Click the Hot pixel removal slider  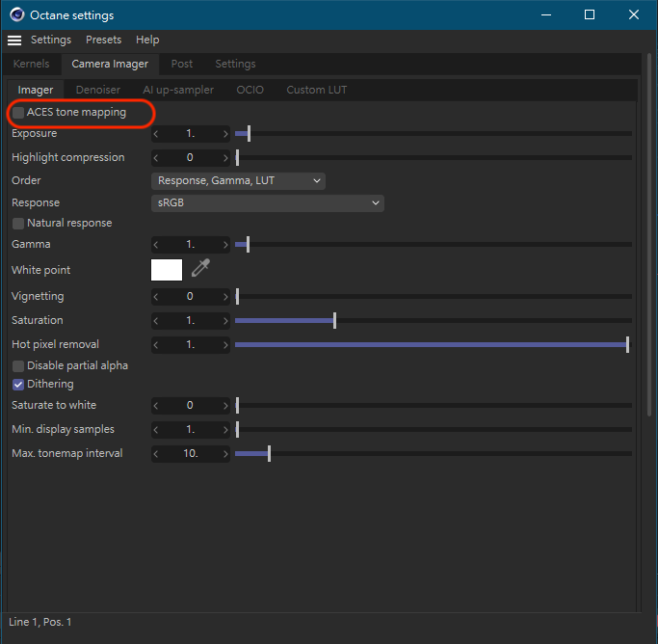point(431,344)
